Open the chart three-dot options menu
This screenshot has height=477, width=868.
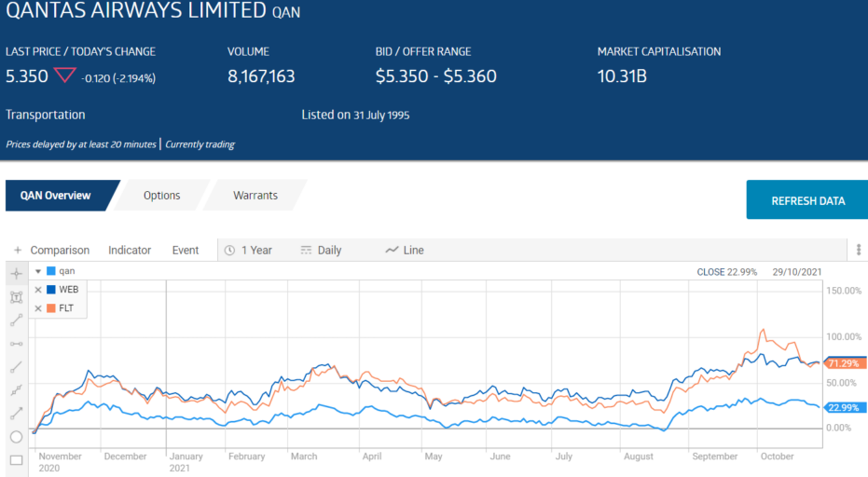[859, 250]
